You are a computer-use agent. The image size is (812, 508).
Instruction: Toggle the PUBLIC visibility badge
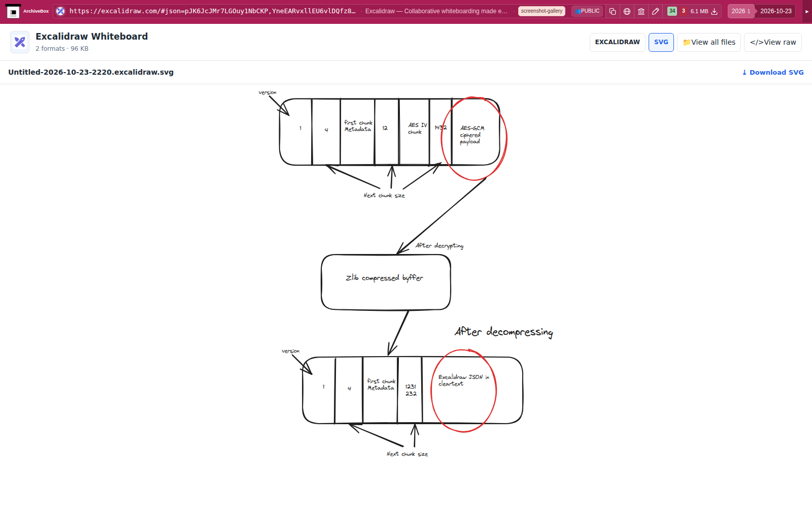tap(587, 11)
